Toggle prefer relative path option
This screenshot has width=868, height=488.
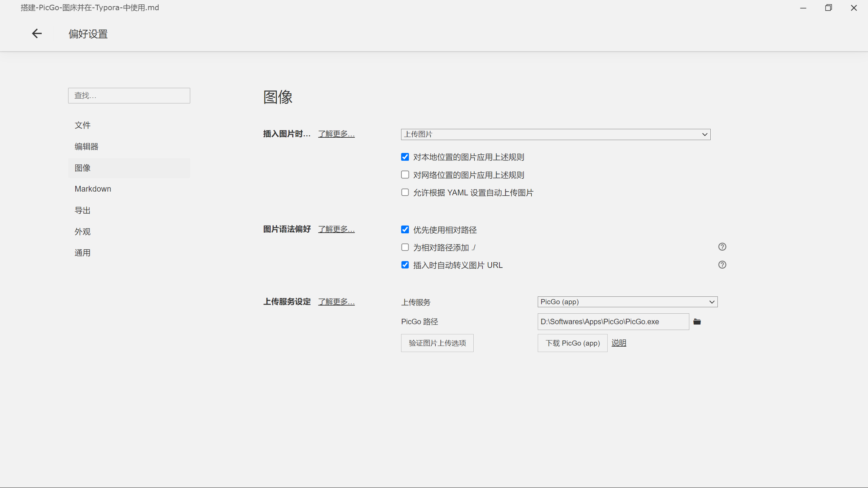(x=405, y=230)
